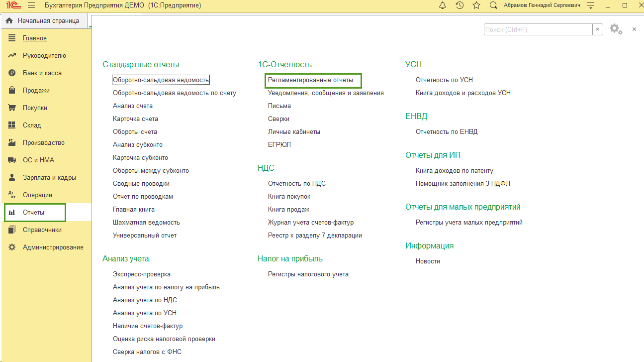This screenshot has height=362, width=644.
Task: Open Оборотно-сальдовая ведомость report
Action: pyautogui.click(x=161, y=80)
